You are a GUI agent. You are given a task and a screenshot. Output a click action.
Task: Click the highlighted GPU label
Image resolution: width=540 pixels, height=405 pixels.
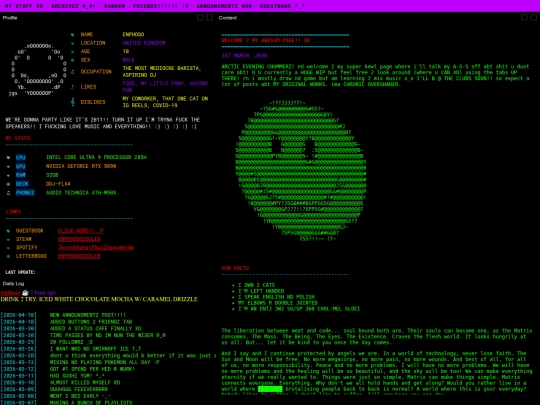pos(20,166)
